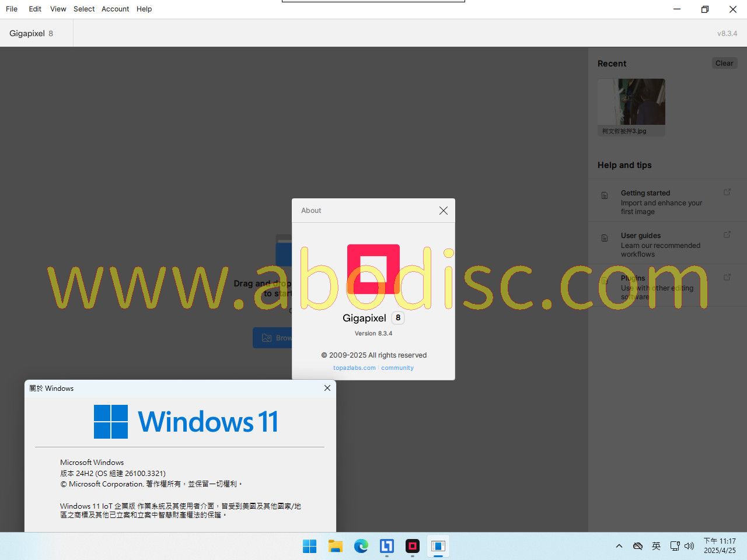Open topazlabs.com link in About dialog

click(354, 367)
